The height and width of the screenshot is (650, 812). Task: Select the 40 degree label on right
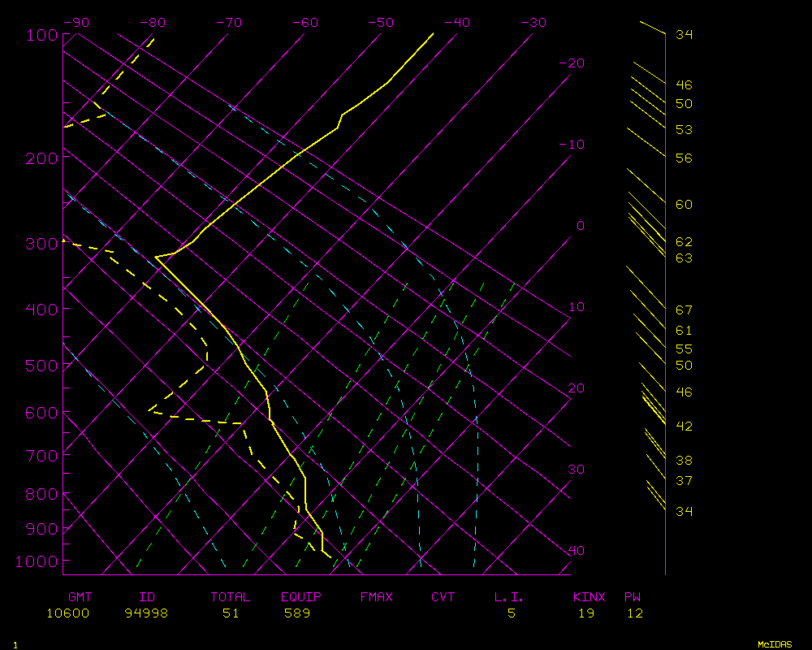coord(576,551)
